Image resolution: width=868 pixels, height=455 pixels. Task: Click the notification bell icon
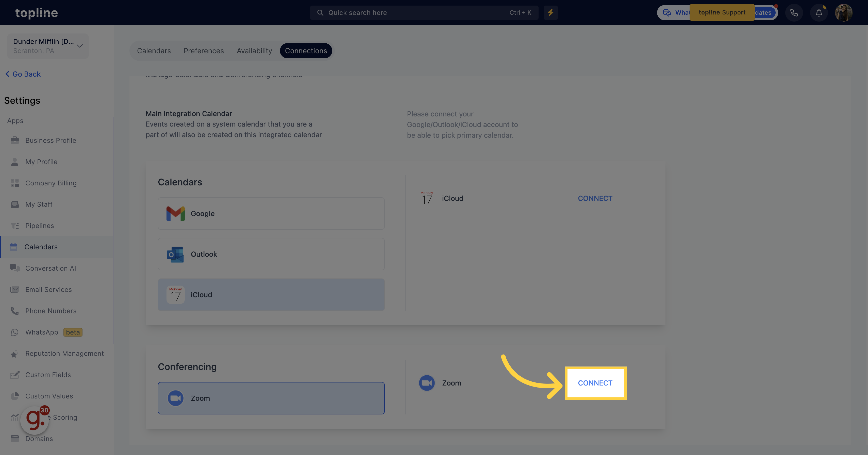[818, 13]
